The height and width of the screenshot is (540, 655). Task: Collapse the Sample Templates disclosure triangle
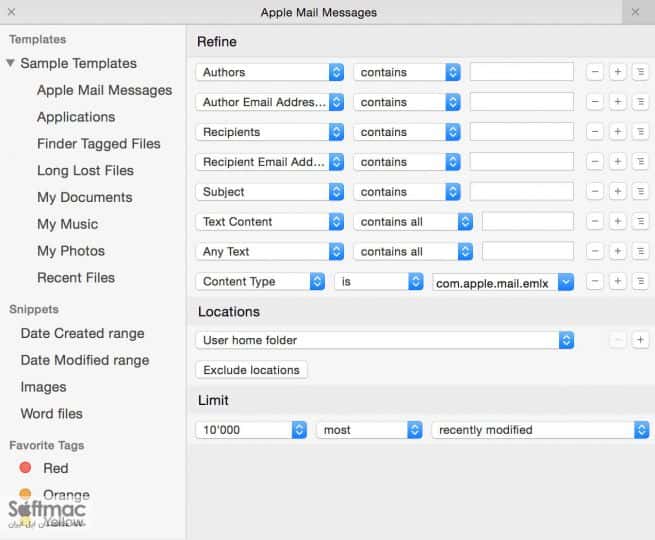coord(10,63)
